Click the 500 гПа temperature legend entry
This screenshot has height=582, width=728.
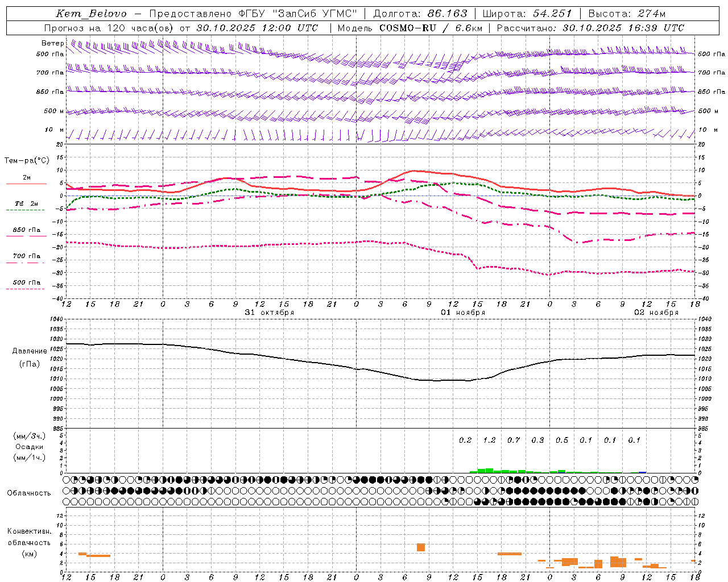point(26,284)
